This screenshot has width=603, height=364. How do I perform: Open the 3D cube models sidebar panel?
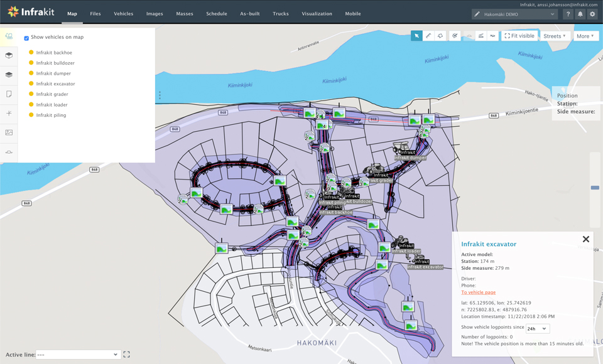(9, 55)
